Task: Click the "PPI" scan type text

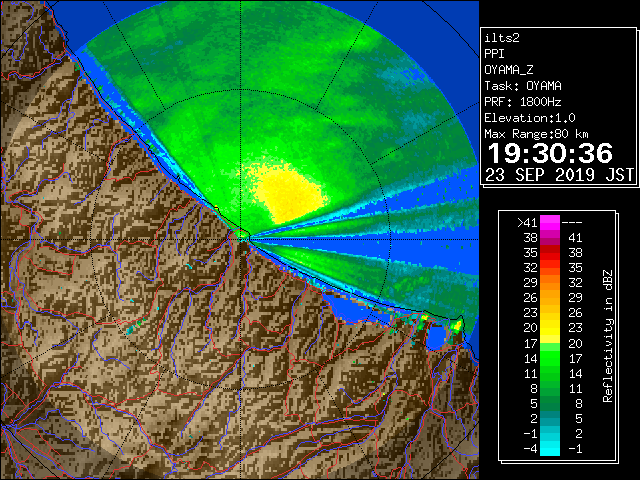Action: pos(494,54)
